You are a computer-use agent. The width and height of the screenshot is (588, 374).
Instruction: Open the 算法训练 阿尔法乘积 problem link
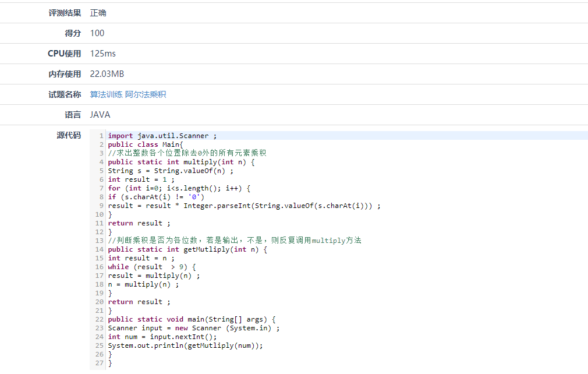coord(128,94)
